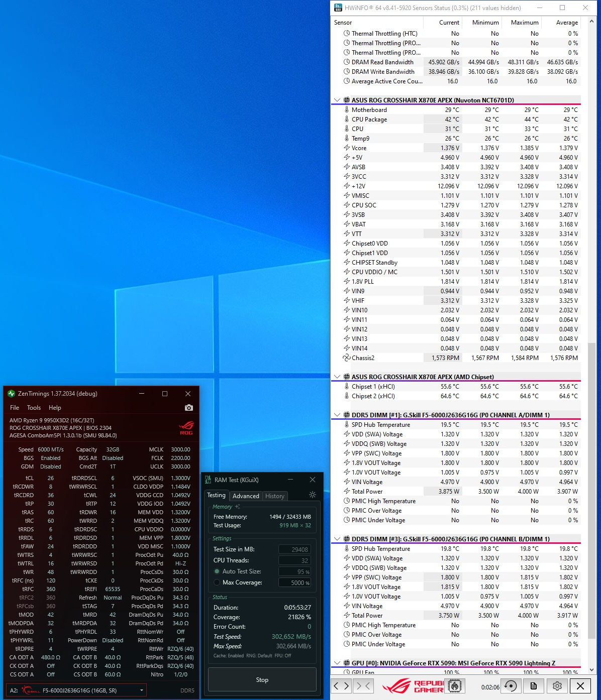This screenshot has height=700, width=601.
Task: Click the Test Size in MB field
Action: point(295,549)
